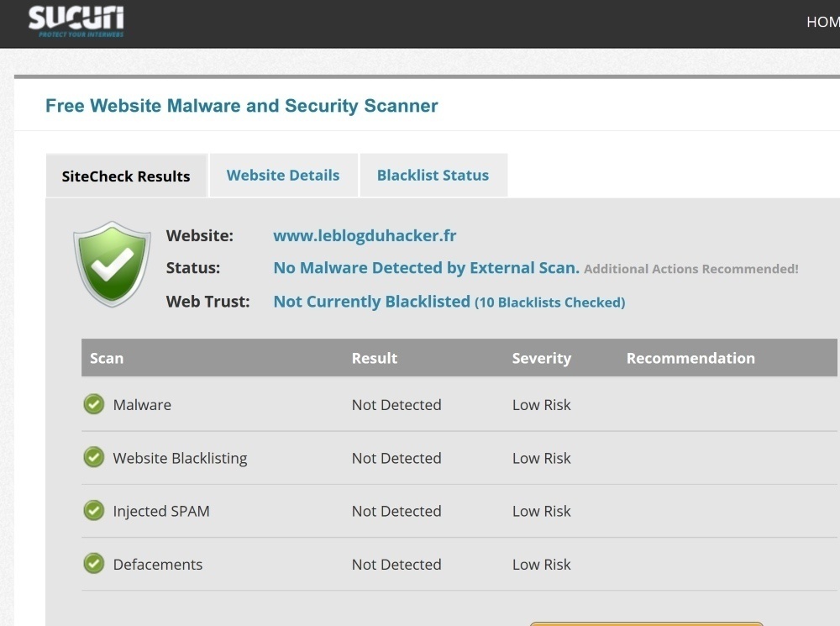Click Low Risk in the Defacements row
Viewport: 840px width, 626px height.
tap(542, 565)
